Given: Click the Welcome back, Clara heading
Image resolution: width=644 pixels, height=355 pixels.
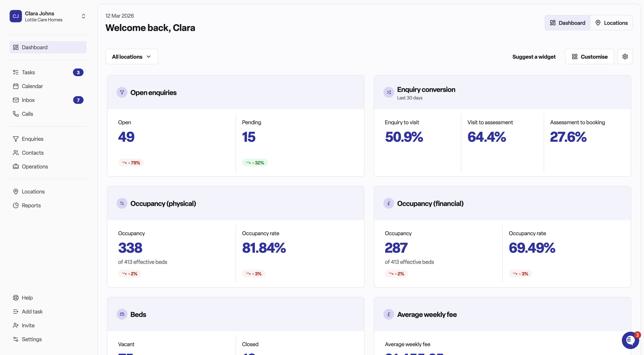Looking at the screenshot, I should [150, 28].
